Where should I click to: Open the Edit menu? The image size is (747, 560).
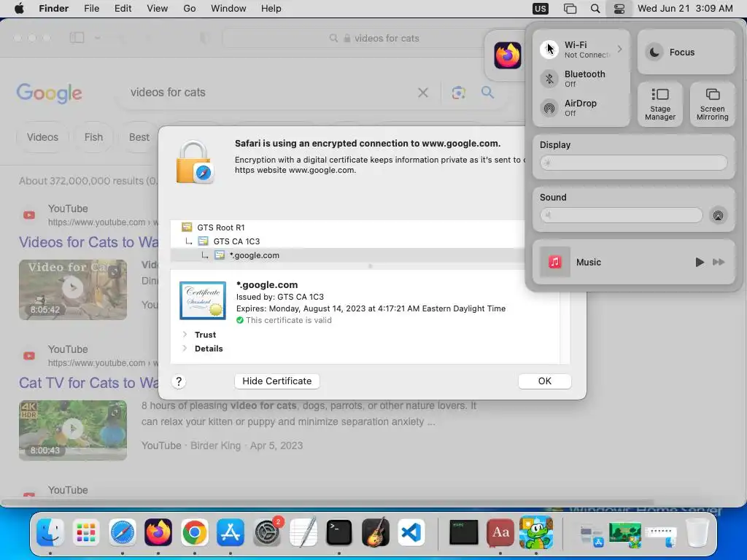pyautogui.click(x=123, y=9)
